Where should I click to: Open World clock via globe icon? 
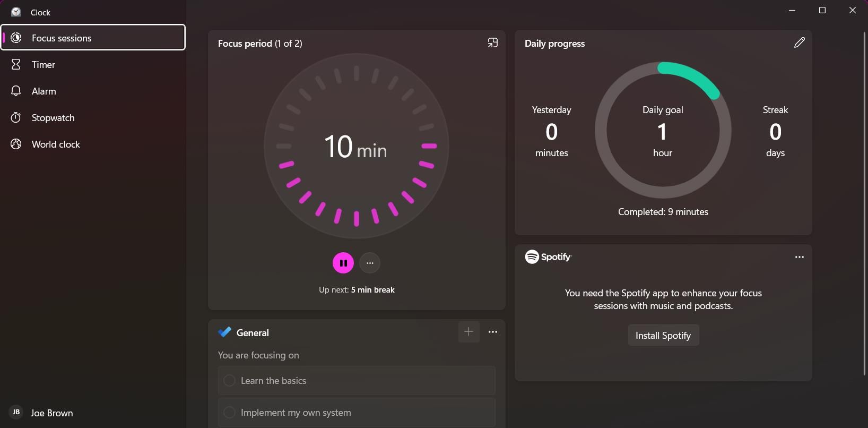pyautogui.click(x=16, y=144)
